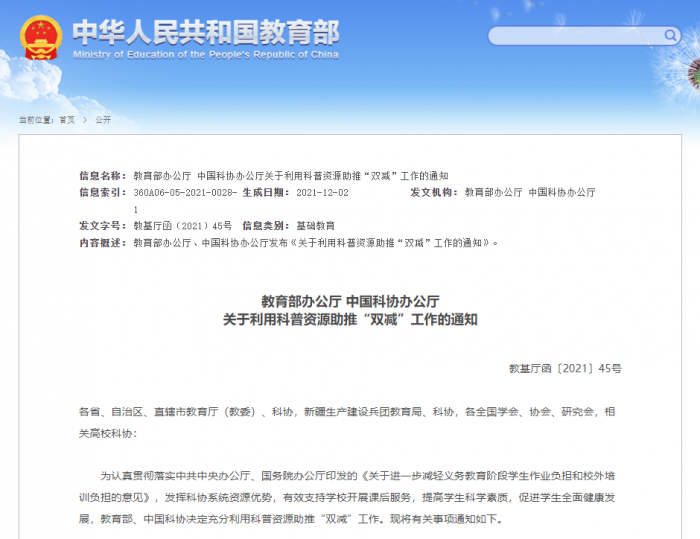
Task: Click the bold heading 关于利用科普资源助推"双减"工作的通知
Action: click(x=350, y=320)
